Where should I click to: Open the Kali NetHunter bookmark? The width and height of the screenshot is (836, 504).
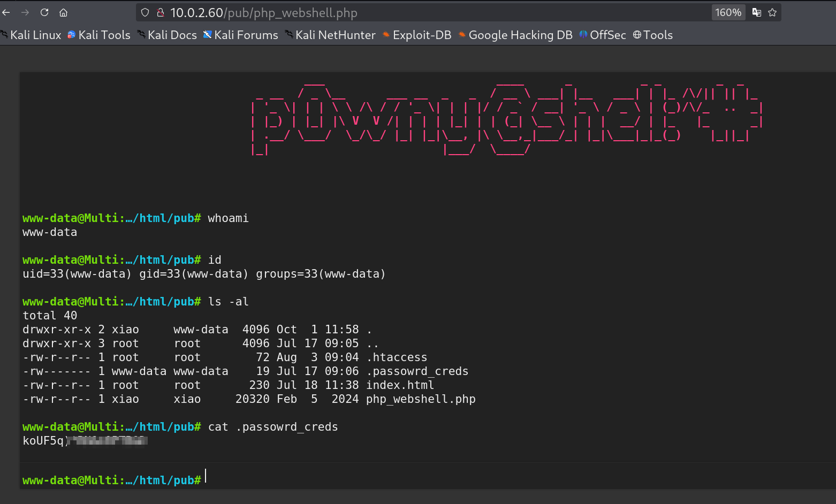click(330, 35)
